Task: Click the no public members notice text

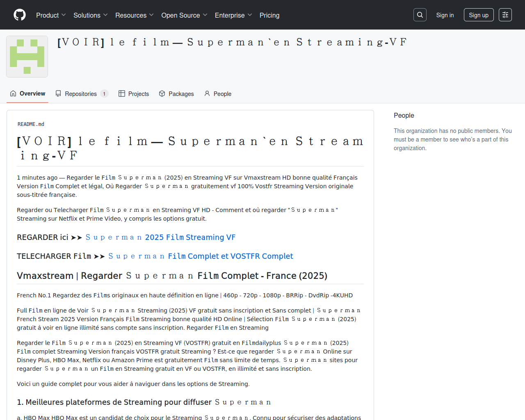Action: click(453, 139)
